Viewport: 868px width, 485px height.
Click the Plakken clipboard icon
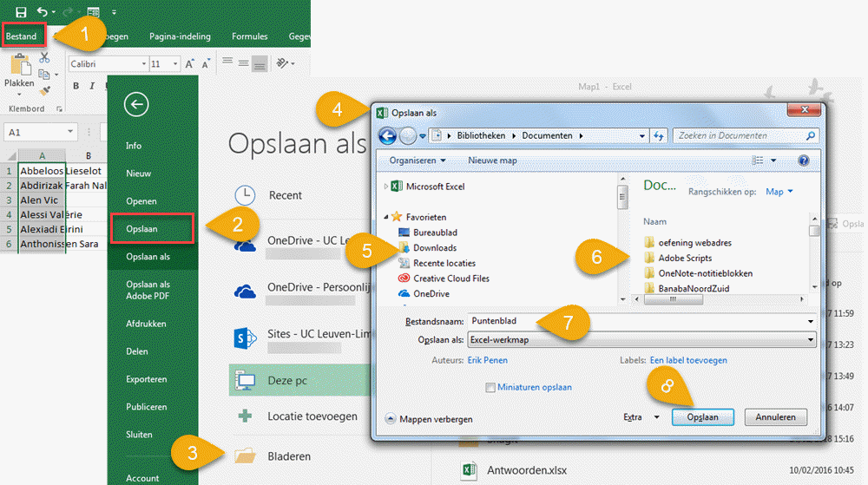20,65
